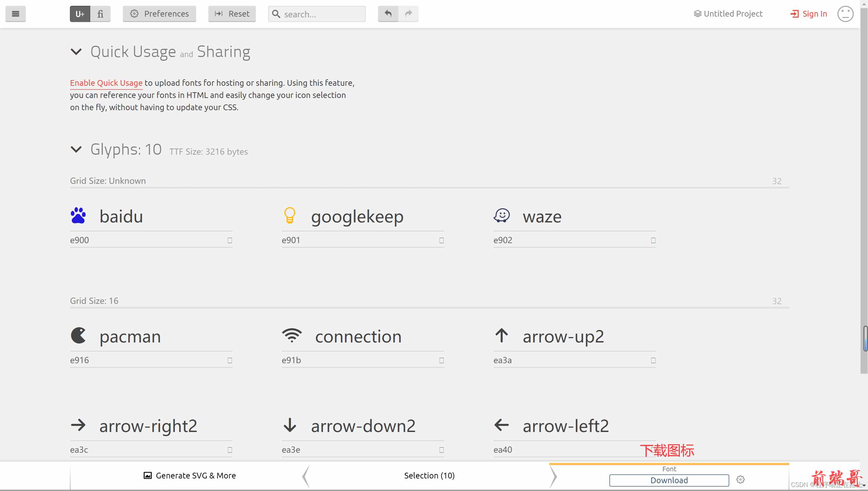Click the character box beside ea3c
Screen dimensions: 868x491
click(230, 450)
